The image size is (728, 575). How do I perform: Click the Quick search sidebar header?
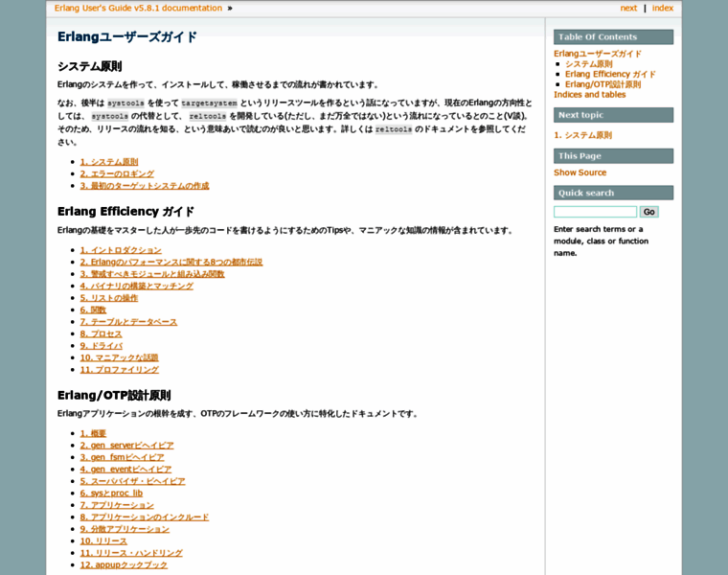(x=613, y=193)
